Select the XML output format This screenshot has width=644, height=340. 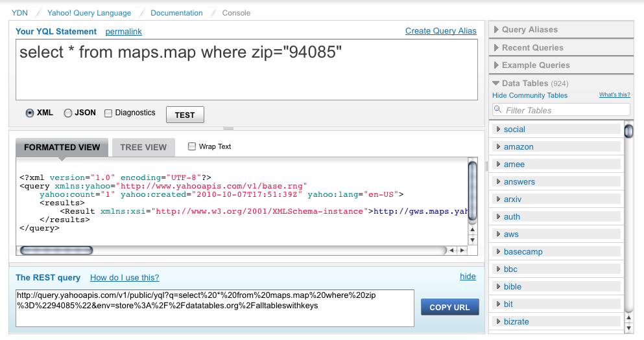click(x=30, y=113)
